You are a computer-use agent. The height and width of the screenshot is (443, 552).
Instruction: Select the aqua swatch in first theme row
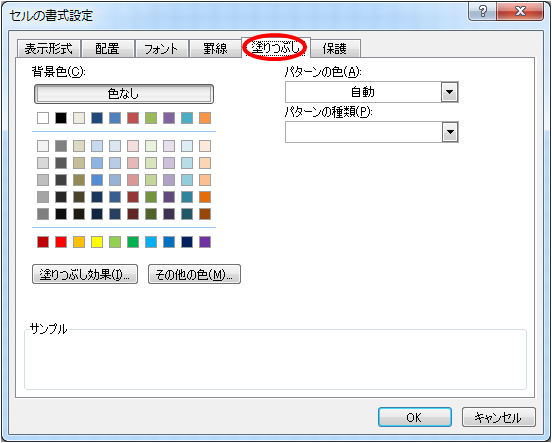(187, 118)
